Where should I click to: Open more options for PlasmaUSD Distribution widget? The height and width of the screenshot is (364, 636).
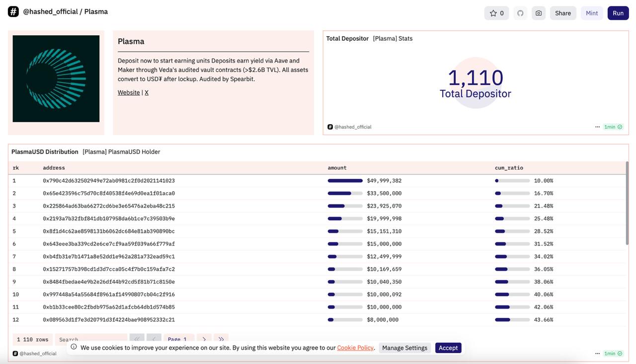[x=597, y=354]
